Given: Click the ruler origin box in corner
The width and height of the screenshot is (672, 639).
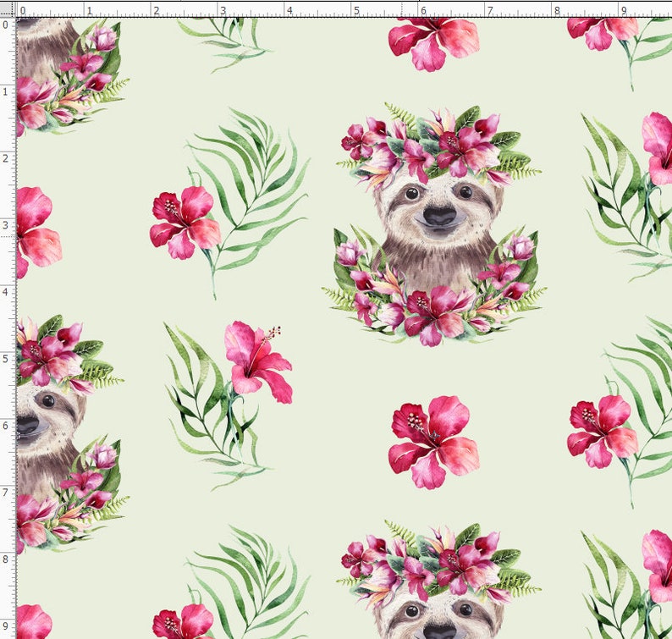Looking at the screenshot, I should (x=8, y=9).
